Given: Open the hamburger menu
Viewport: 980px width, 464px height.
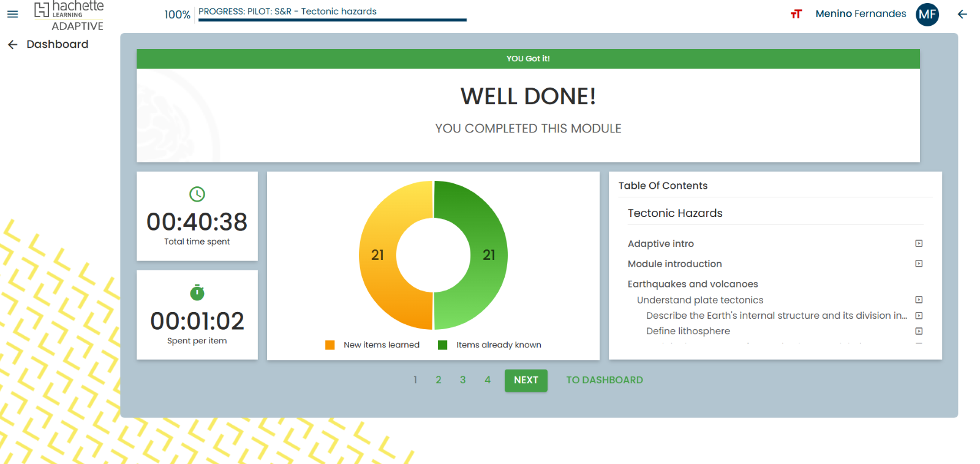Looking at the screenshot, I should [12, 14].
